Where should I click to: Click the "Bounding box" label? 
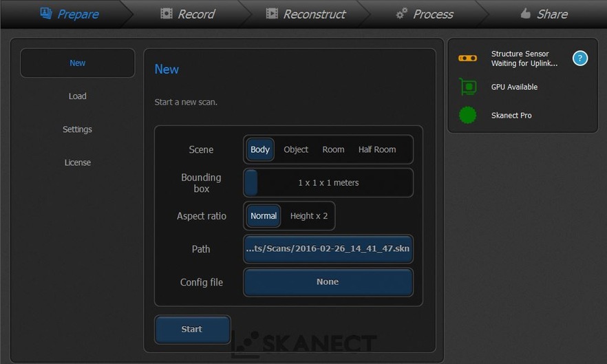(x=201, y=183)
